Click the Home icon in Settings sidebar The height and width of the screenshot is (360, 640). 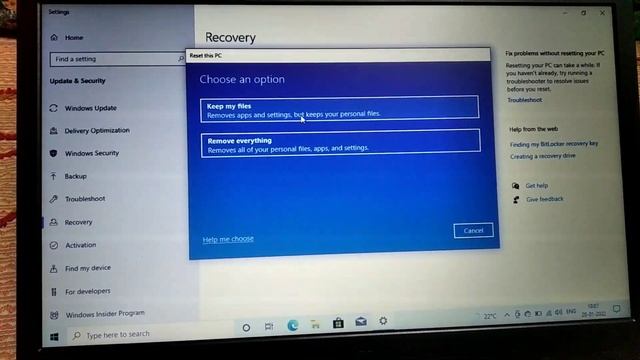[x=54, y=37]
